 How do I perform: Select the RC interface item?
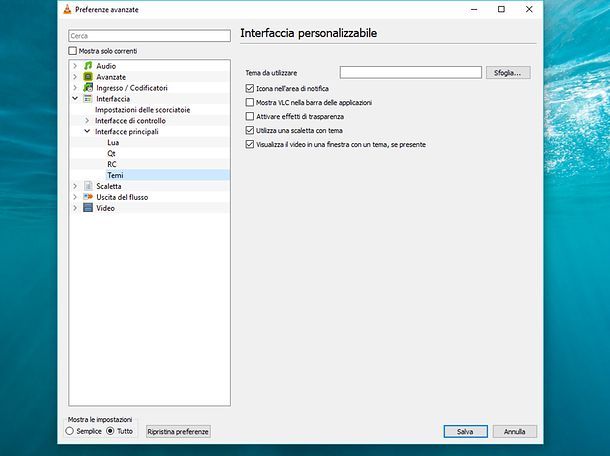pos(112,164)
